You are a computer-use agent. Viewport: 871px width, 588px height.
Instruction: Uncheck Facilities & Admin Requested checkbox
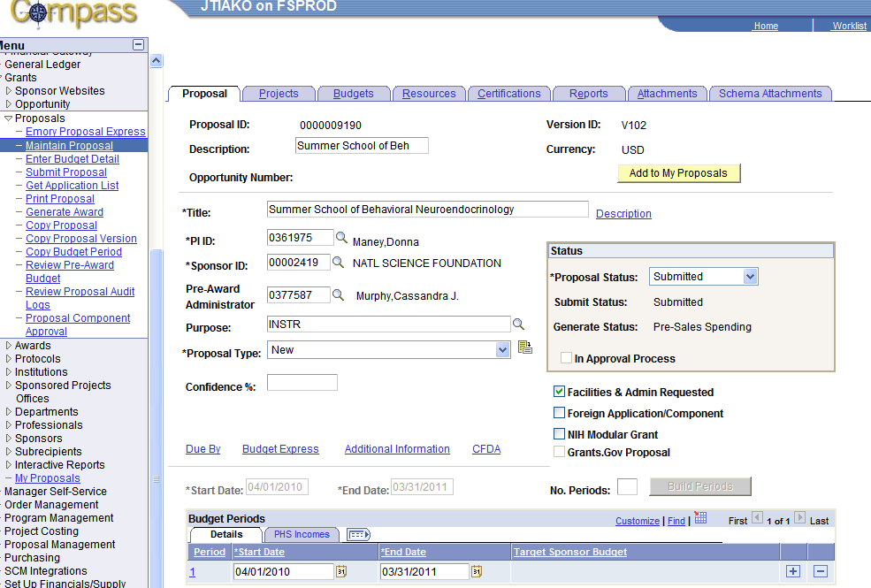point(560,392)
